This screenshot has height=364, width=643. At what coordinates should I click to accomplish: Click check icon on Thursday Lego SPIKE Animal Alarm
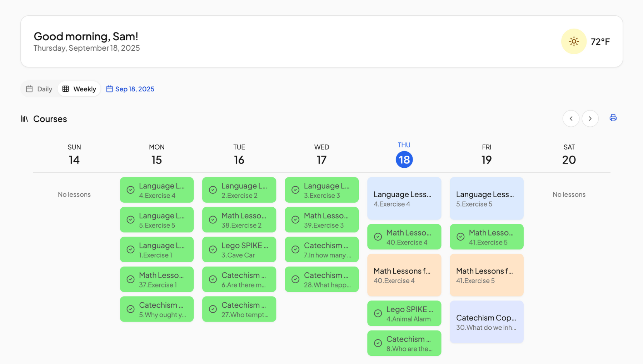pyautogui.click(x=378, y=313)
